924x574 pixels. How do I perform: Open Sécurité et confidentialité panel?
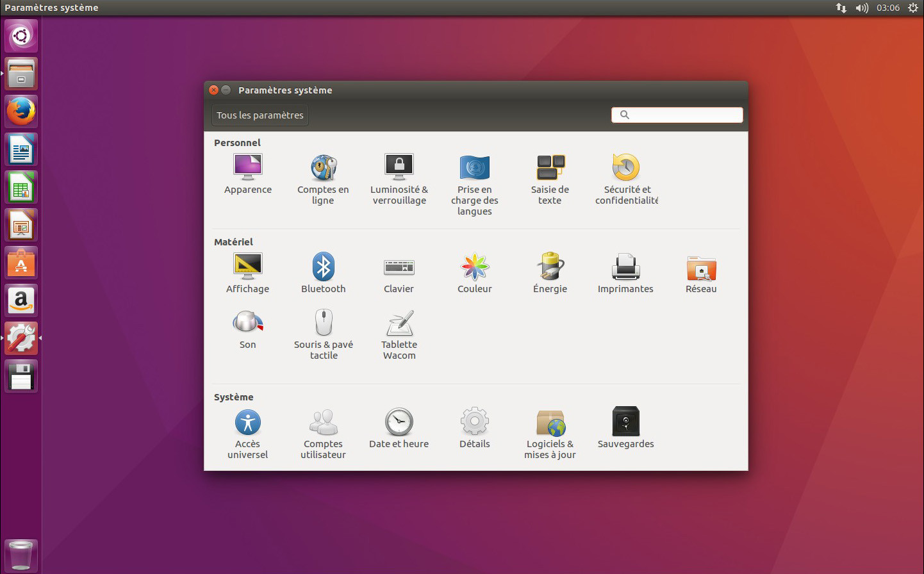pyautogui.click(x=626, y=179)
